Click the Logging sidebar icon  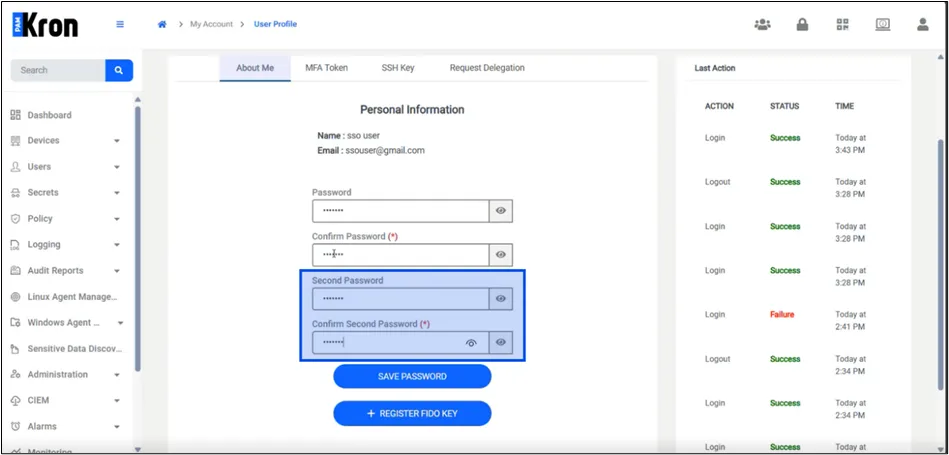16,244
